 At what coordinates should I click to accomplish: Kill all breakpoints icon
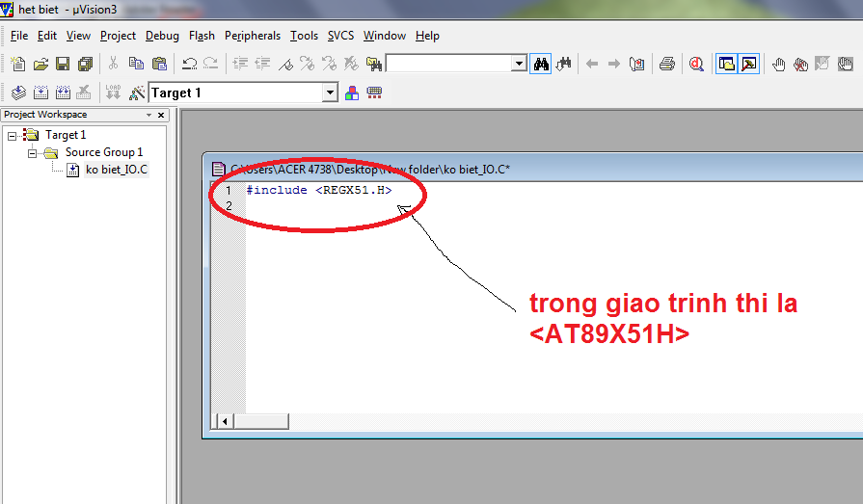coord(800,64)
